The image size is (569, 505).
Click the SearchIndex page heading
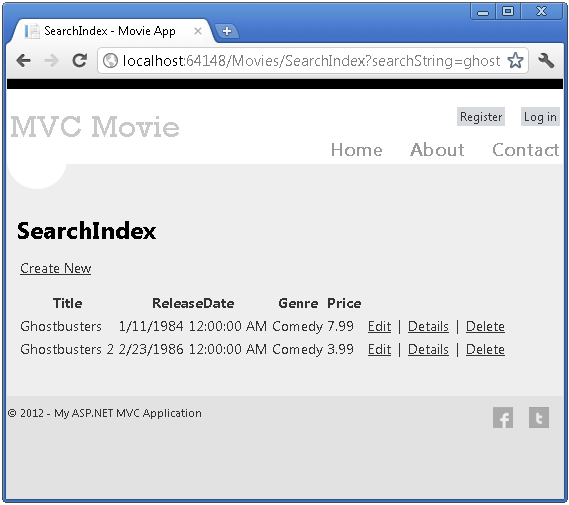[86, 231]
